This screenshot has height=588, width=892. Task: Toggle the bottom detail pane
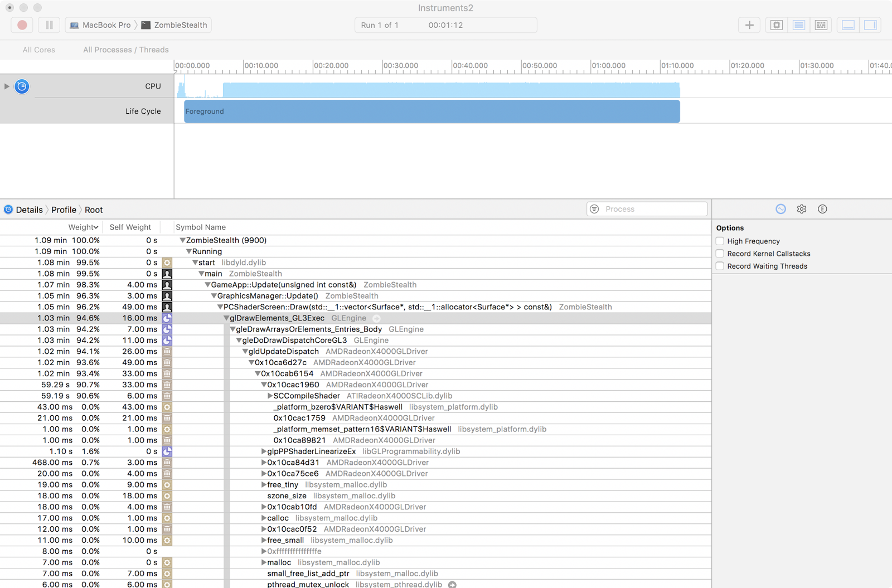click(848, 25)
